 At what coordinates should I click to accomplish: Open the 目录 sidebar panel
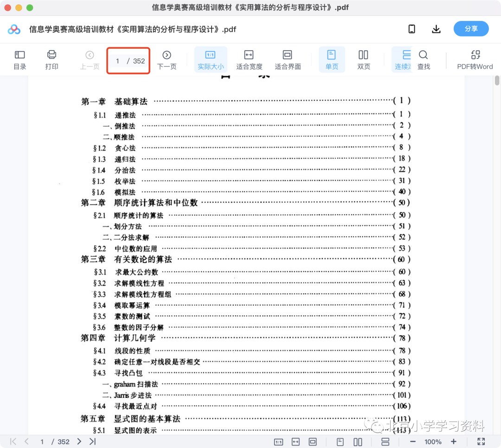20,60
